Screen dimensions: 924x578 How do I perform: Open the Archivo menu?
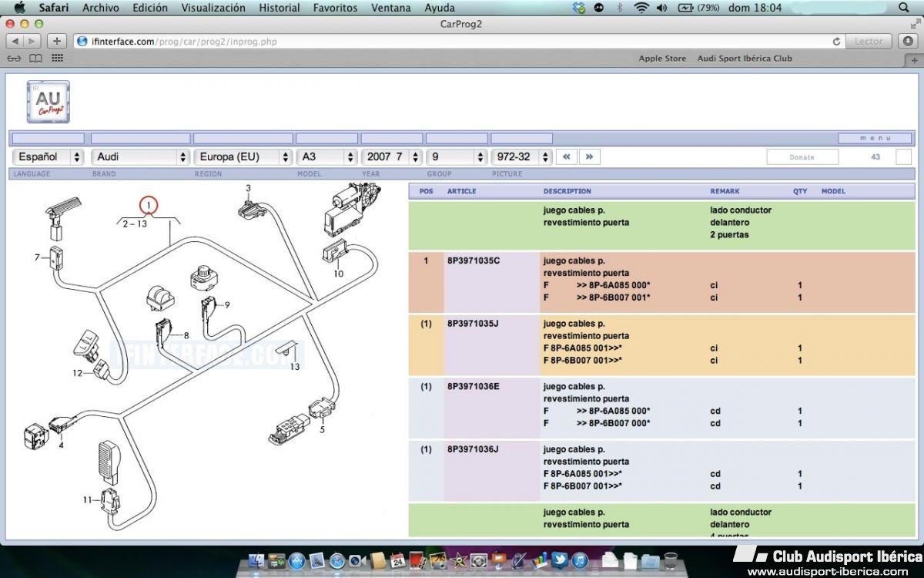101,8
